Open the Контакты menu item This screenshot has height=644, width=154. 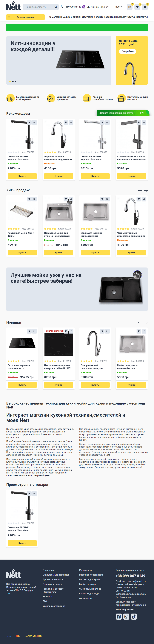click(x=142, y=17)
